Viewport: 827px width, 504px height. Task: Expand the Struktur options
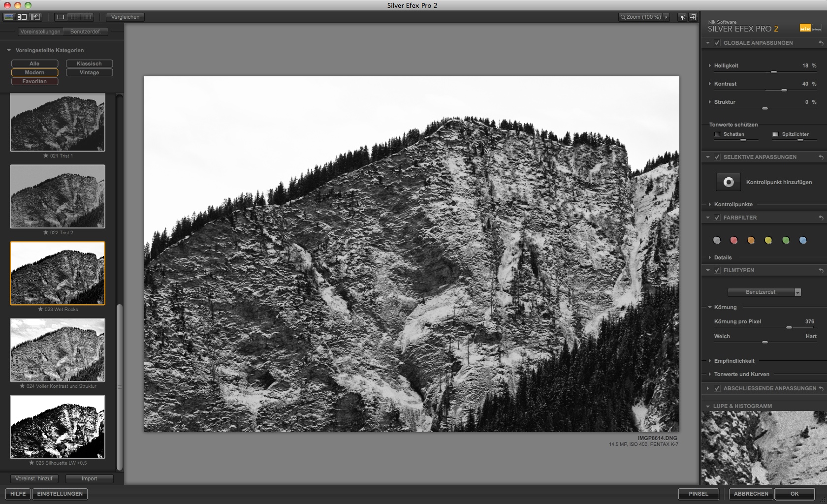tap(709, 102)
